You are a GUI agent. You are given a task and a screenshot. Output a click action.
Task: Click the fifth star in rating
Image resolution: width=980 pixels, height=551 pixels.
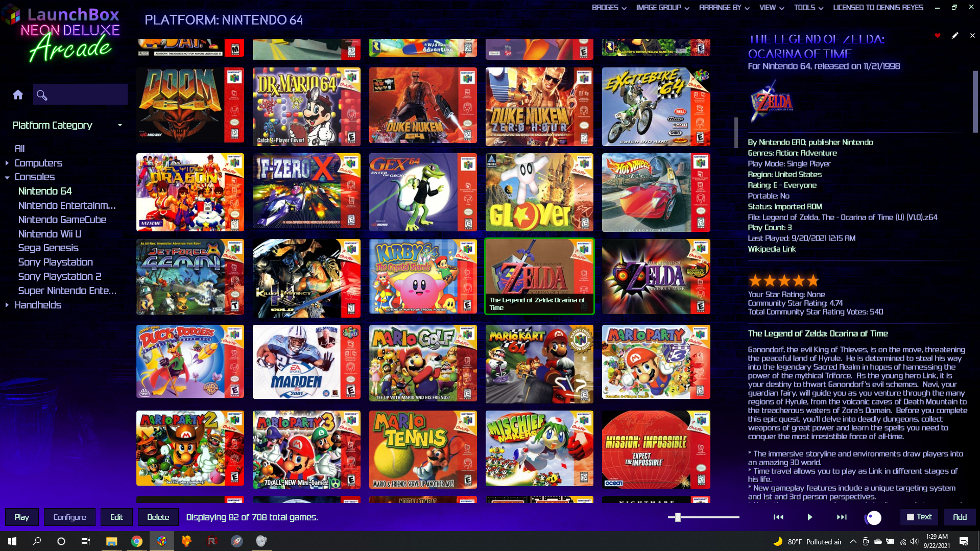pyautogui.click(x=813, y=280)
